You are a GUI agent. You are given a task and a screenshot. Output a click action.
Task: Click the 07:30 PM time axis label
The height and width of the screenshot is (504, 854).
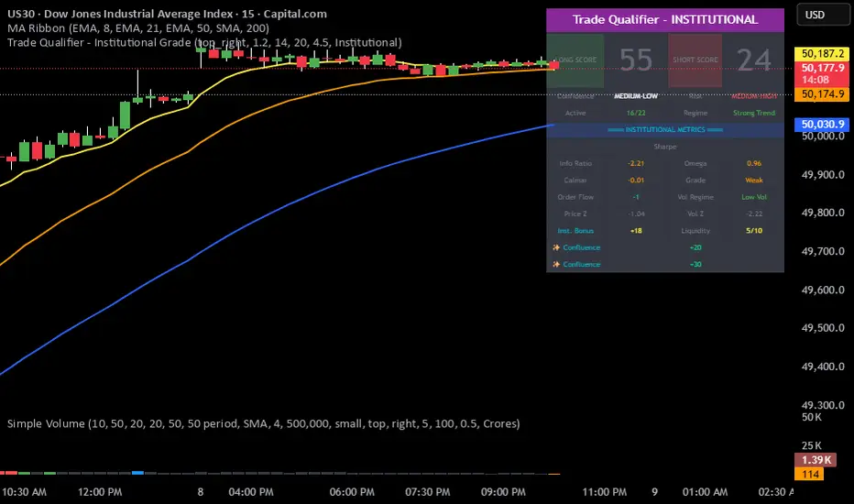click(x=428, y=492)
